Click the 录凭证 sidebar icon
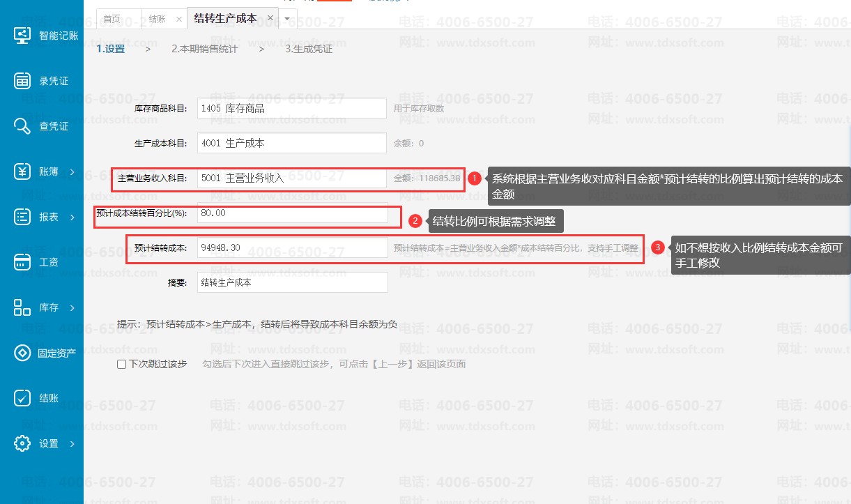The height and width of the screenshot is (504, 851). pyautogui.click(x=22, y=81)
